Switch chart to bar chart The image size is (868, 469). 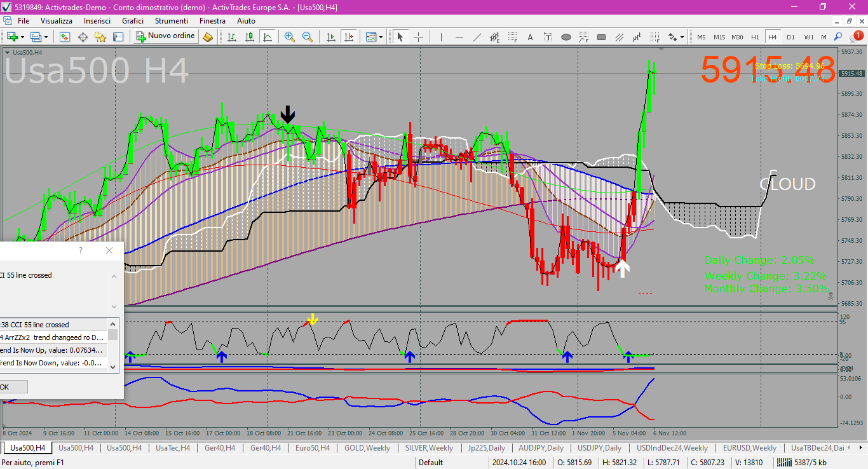(232, 37)
